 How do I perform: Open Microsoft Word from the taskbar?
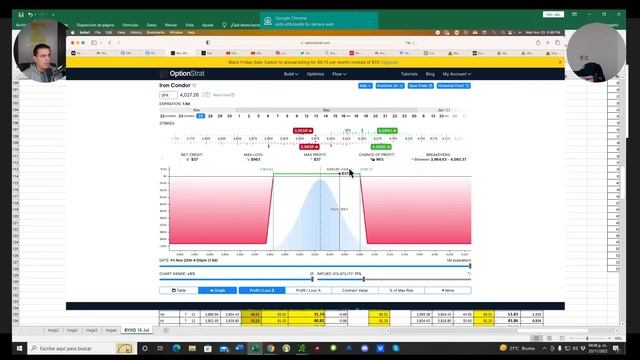point(239,348)
